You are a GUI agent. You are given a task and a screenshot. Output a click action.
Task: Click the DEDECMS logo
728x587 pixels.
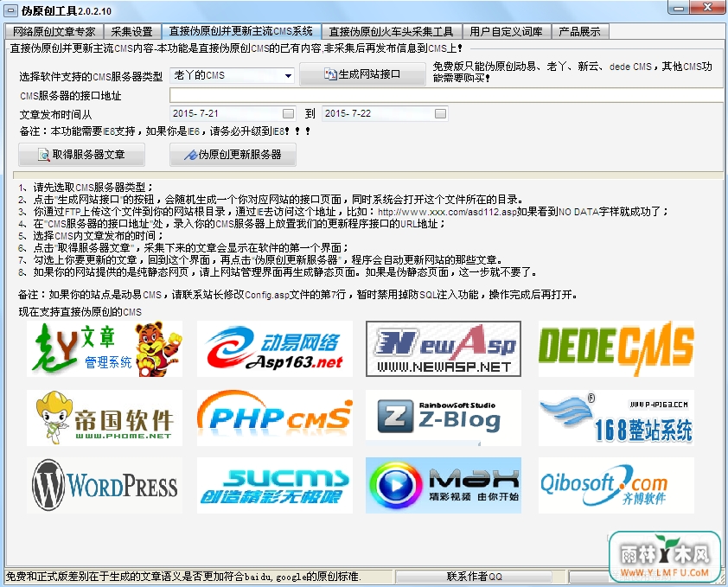[x=616, y=348]
